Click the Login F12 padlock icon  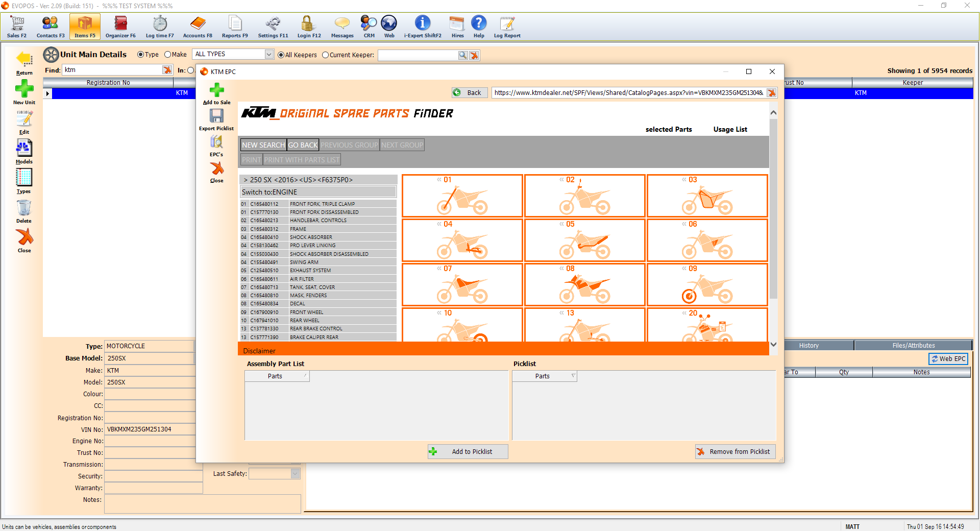307,23
